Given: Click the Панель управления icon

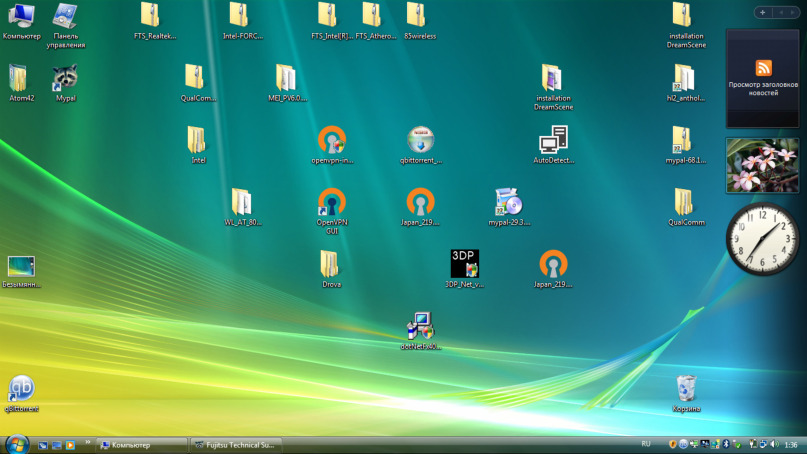Looking at the screenshot, I should tap(66, 17).
